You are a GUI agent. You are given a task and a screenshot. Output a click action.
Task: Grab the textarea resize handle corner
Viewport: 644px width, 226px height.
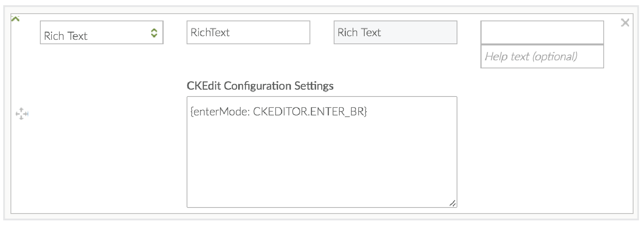453,203
